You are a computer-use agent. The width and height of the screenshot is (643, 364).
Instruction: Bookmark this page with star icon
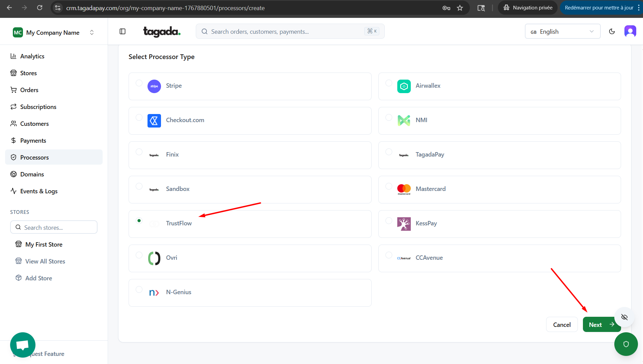coord(460,8)
